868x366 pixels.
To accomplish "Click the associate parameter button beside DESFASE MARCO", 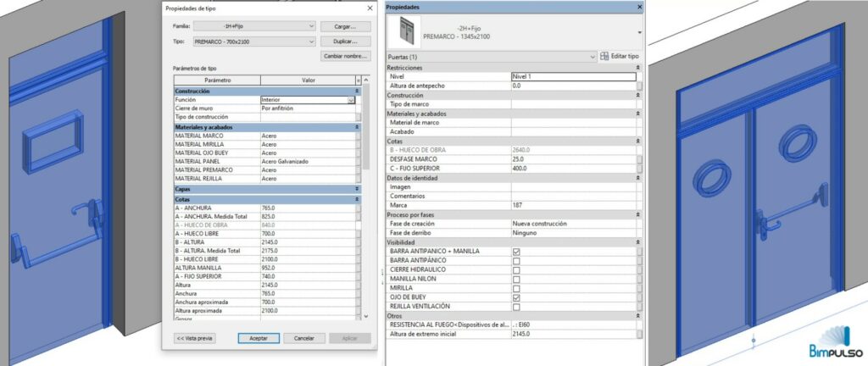I will click(639, 158).
